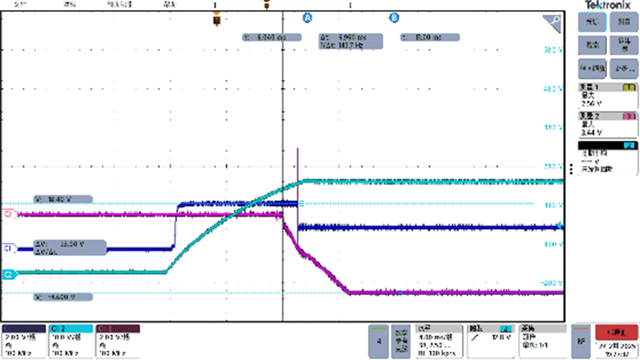Screen dimensions: 640x360
Task: Open the Utility menu in the top menu bar
Action: 119,4
